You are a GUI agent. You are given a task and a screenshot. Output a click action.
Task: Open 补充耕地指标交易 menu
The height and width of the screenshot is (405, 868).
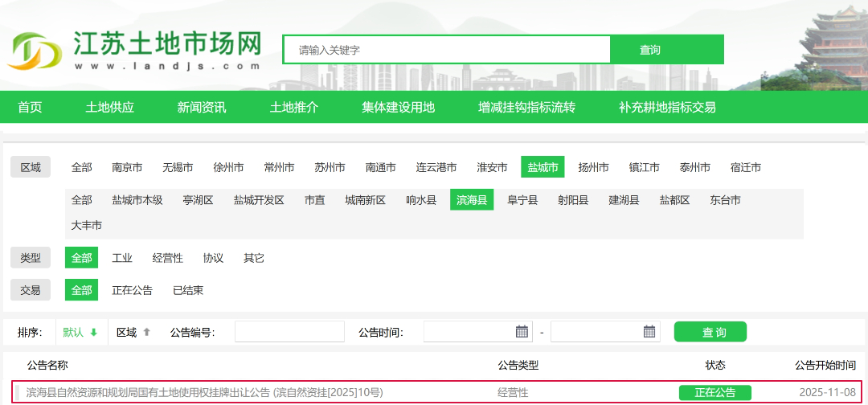tap(667, 107)
